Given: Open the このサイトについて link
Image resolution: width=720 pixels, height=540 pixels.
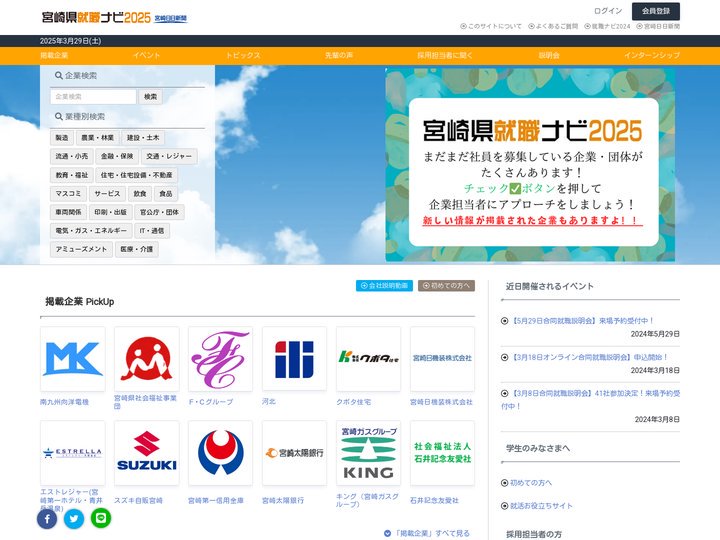Looking at the screenshot, I should pos(491,27).
